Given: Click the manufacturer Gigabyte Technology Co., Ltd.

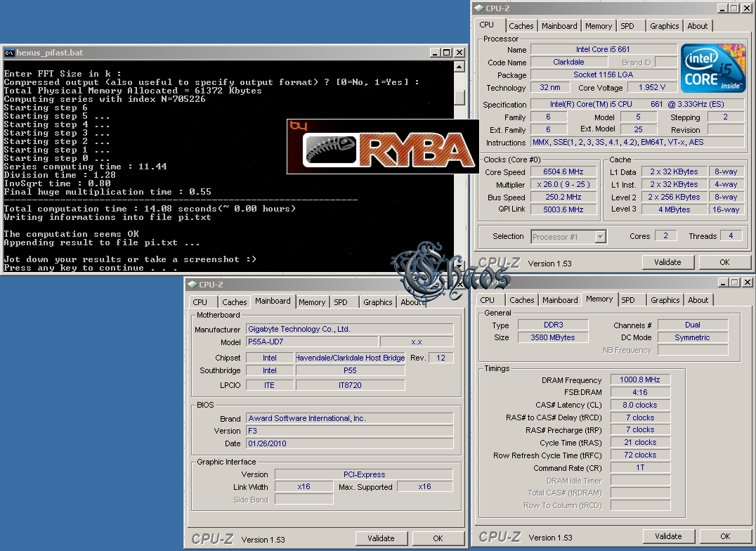Looking at the screenshot, I should pyautogui.click(x=350, y=329).
